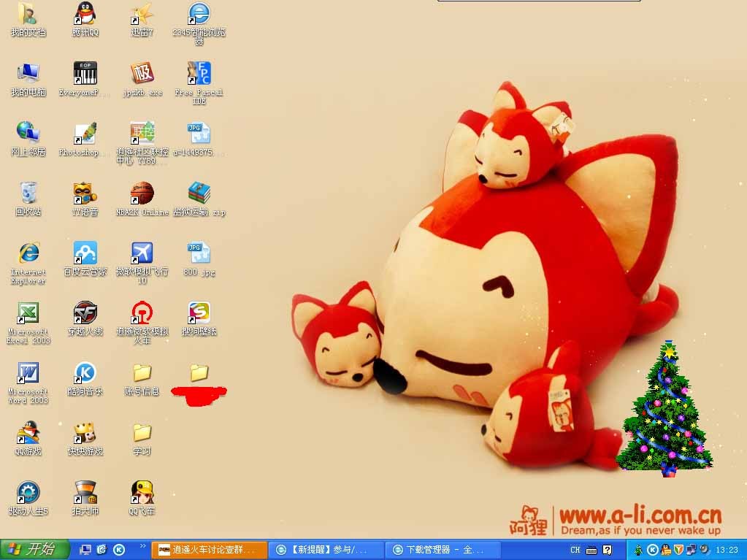The width and height of the screenshot is (747, 560).
Task: Open the 百度云管家 desktop shortcut
Action: 85,253
